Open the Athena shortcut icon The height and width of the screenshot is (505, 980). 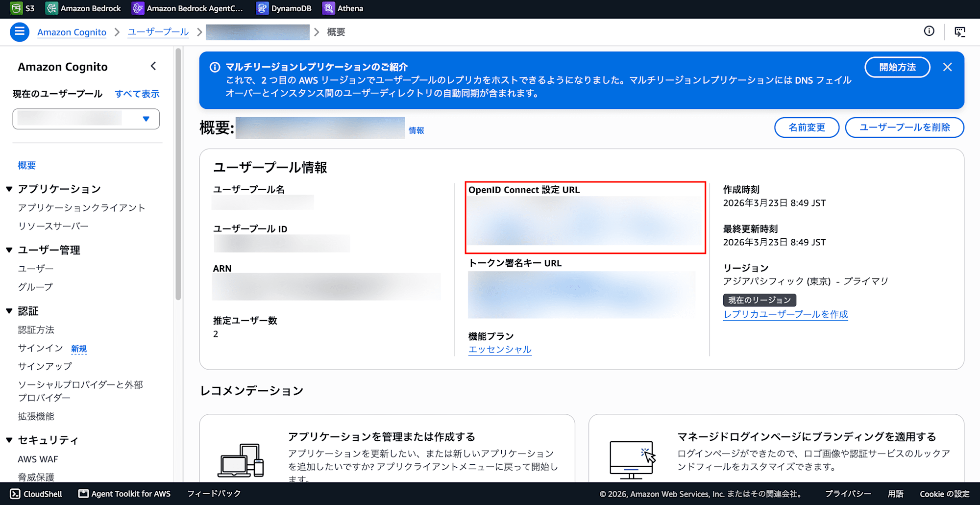pyautogui.click(x=328, y=8)
